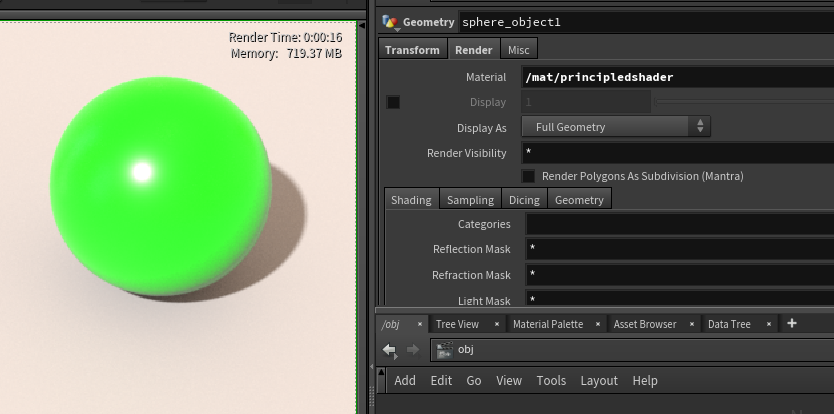
Task: Toggle Render Polygons As Subdivision checkbox
Action: 528,176
